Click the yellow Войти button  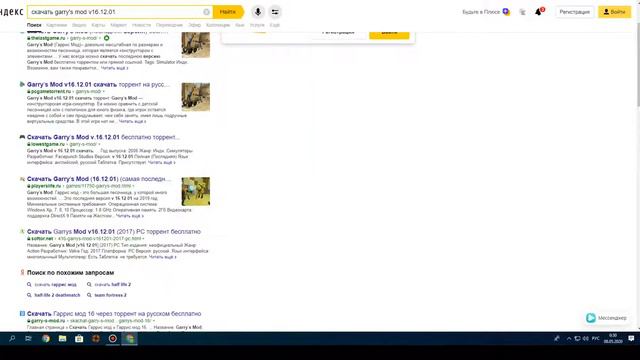pyautogui.click(x=615, y=12)
